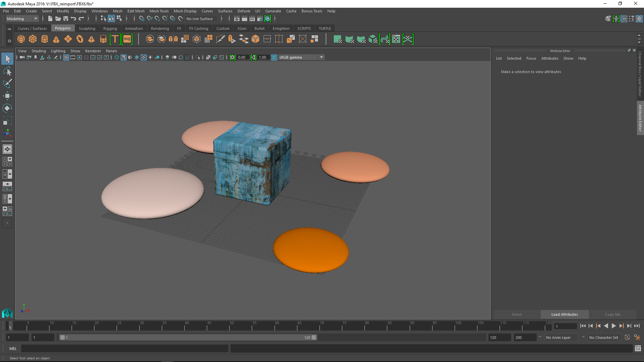Viewport: 644px width, 362px height.
Task: Adjust the exposure value input field
Action: pyautogui.click(x=242, y=57)
